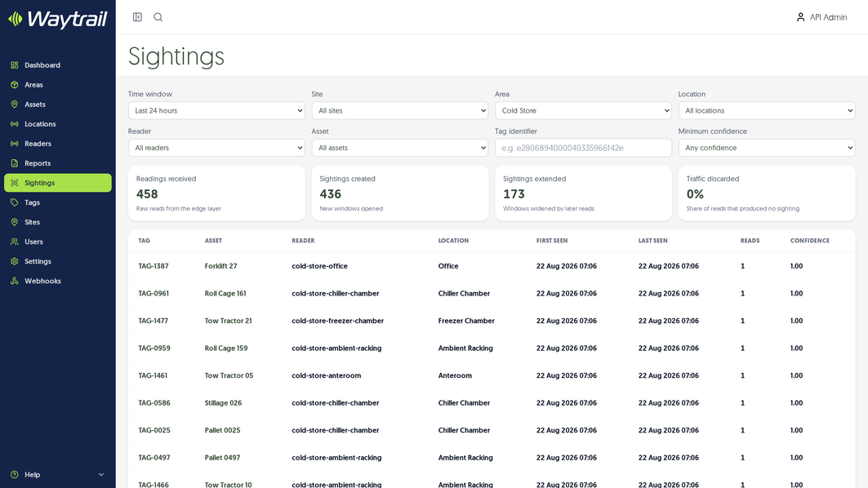Open asset link Tow Tractor 05
The image size is (868, 488).
click(229, 375)
